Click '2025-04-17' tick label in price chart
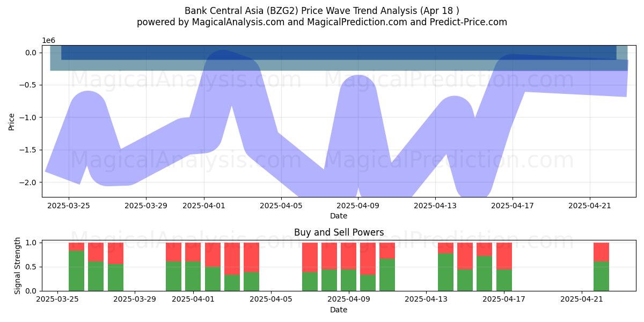 click(513, 205)
